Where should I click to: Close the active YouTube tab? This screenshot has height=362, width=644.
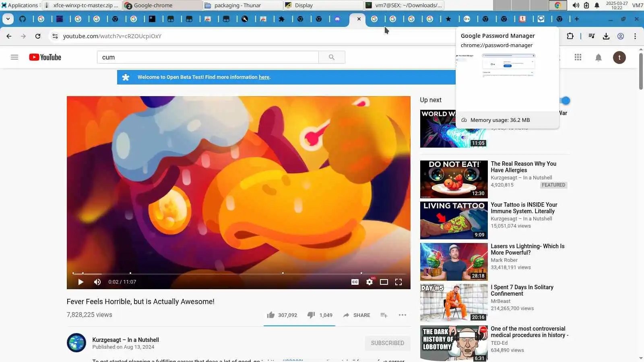pyautogui.click(x=359, y=19)
